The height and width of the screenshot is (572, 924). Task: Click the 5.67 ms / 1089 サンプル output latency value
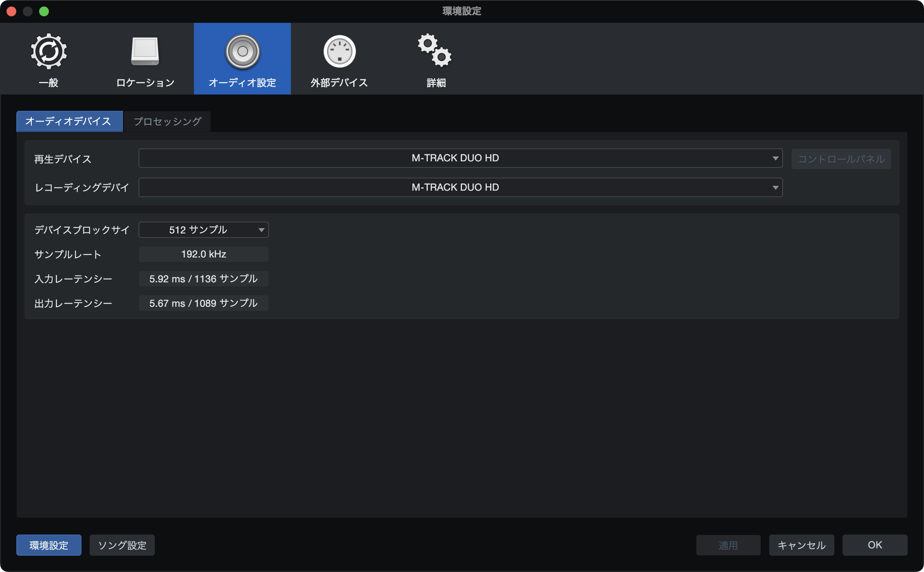click(x=203, y=303)
